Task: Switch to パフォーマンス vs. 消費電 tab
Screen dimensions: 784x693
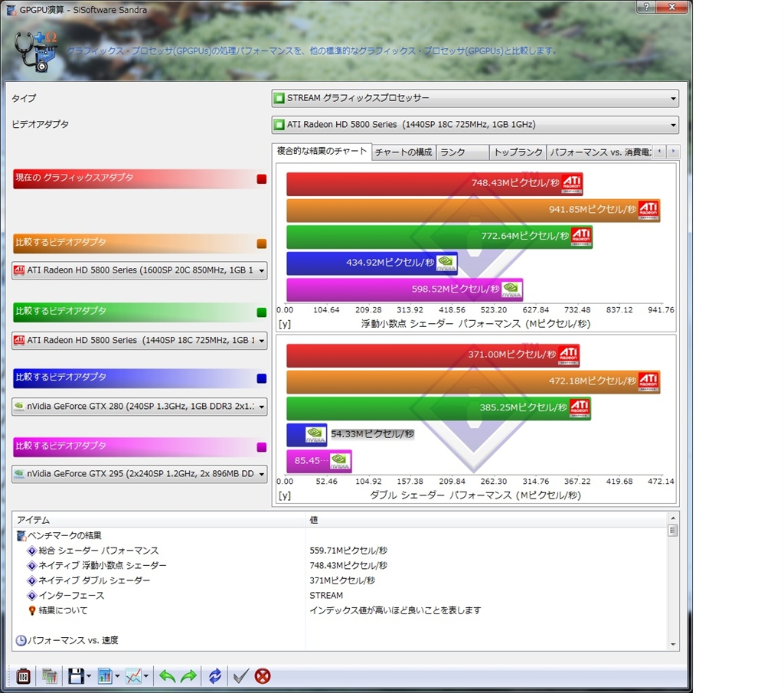Action: (x=599, y=152)
